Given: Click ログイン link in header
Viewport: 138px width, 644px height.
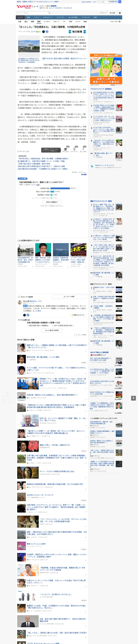Looking at the screenshot, I should click(x=42, y=8).
